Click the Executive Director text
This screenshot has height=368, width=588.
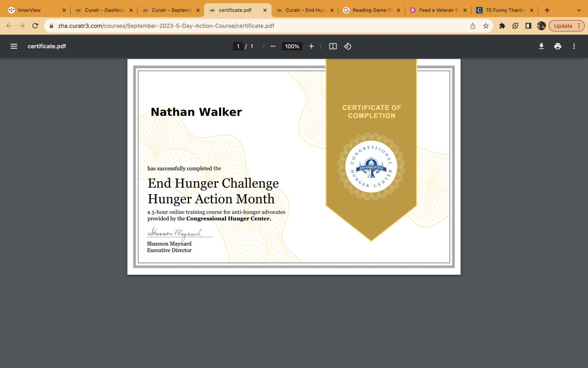coord(170,250)
